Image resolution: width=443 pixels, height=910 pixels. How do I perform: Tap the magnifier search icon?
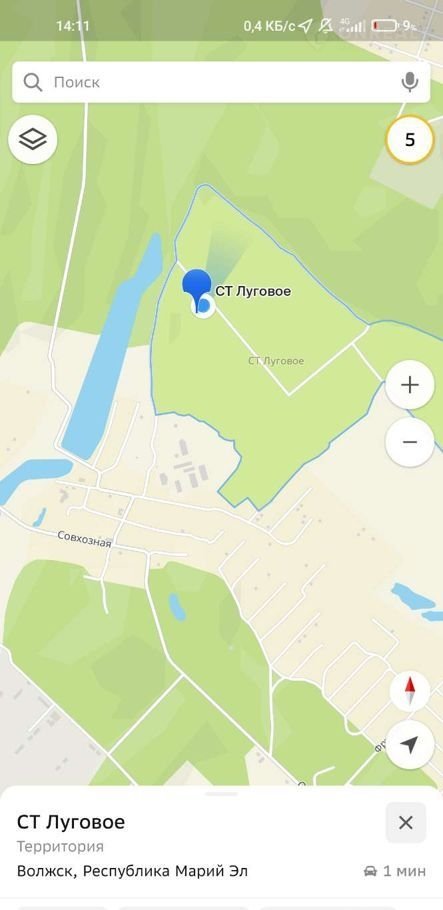(33, 82)
